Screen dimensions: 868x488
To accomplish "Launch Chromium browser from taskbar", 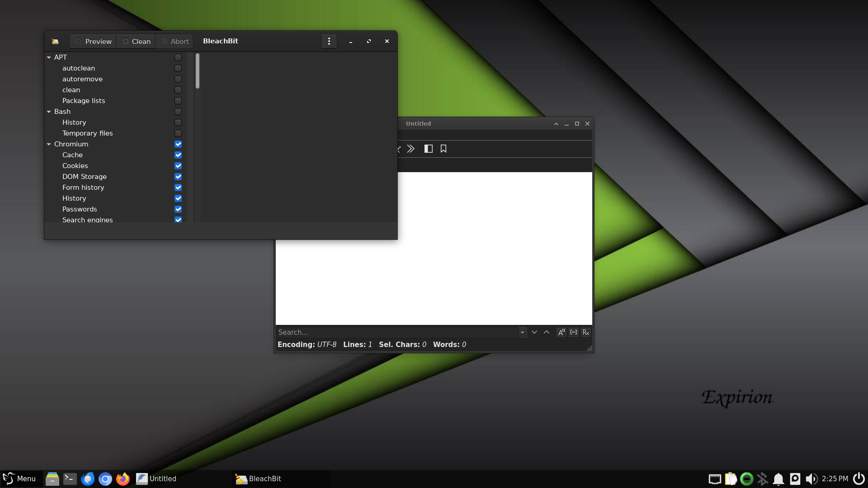I will 105,479.
